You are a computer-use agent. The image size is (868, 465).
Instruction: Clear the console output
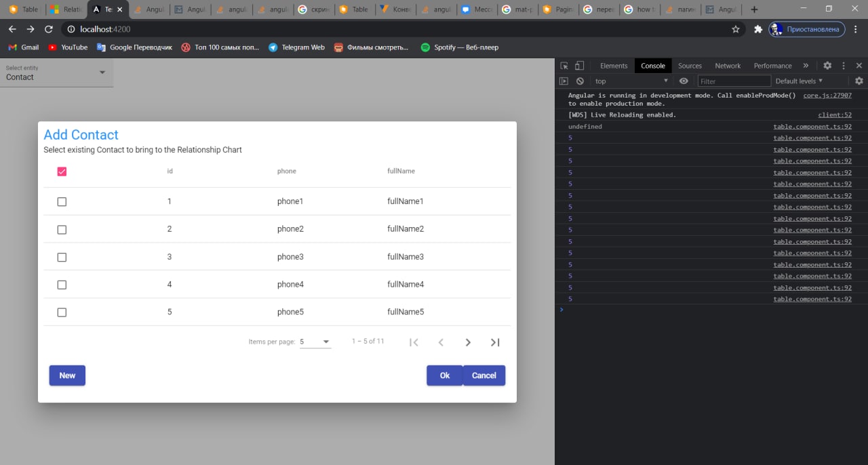coord(580,81)
